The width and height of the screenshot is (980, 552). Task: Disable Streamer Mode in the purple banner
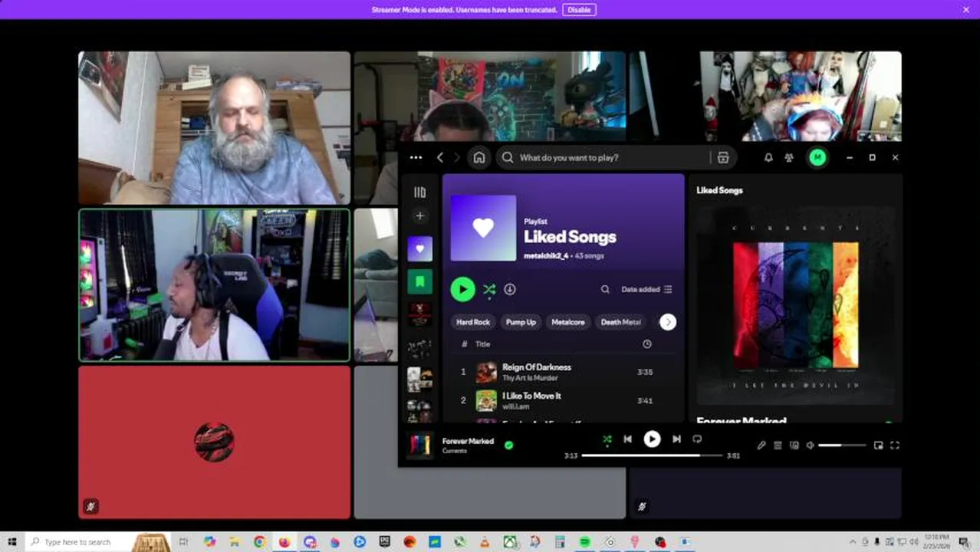579,10
